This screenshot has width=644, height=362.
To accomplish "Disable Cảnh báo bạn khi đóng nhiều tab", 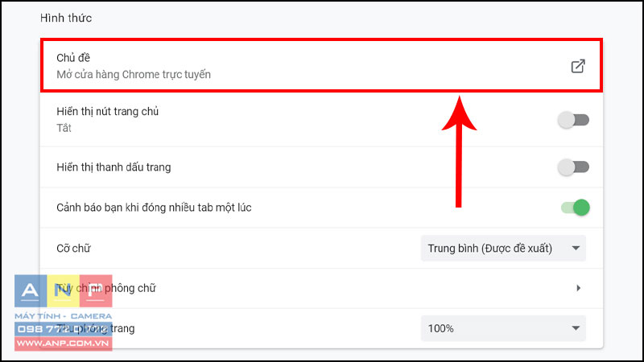I will (x=576, y=208).
